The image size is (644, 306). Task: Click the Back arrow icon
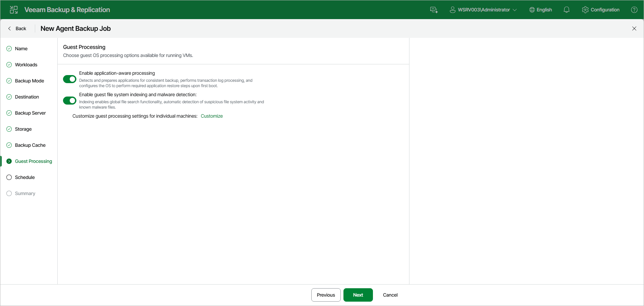click(x=9, y=28)
